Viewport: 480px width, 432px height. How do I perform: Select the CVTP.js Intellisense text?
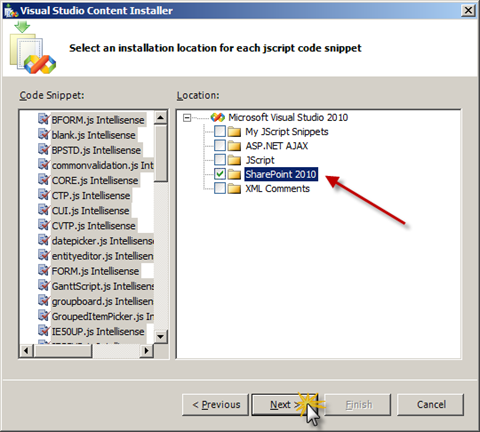93,226
